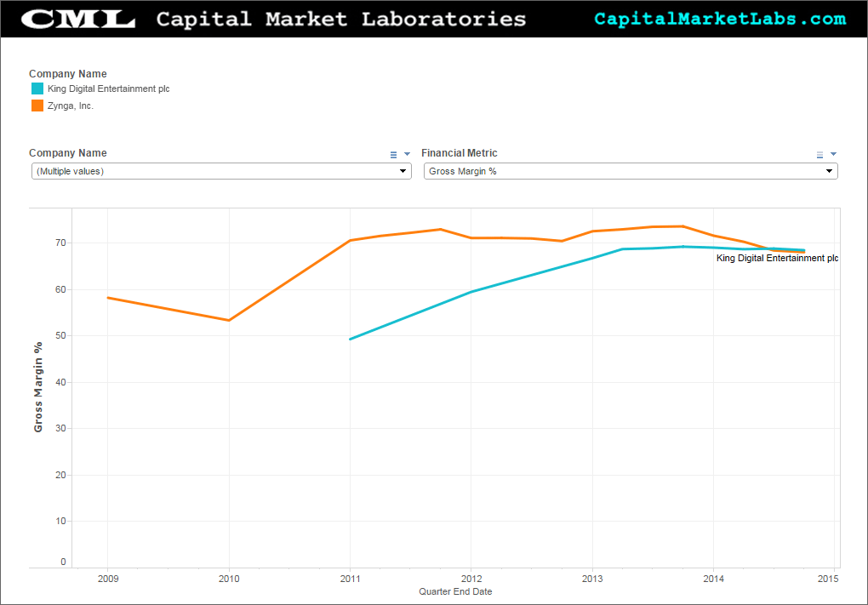Click the Financial Metric filter heading
The width and height of the screenshot is (868, 605).
click(x=460, y=153)
